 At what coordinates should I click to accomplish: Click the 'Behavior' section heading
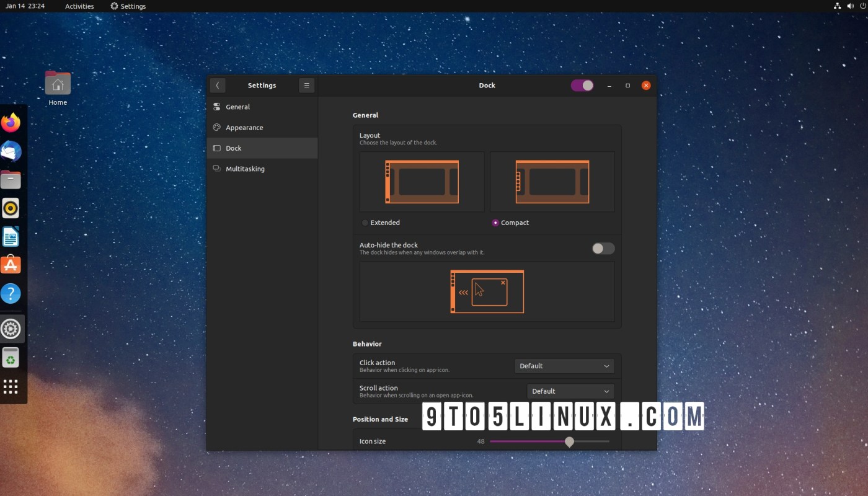point(367,344)
